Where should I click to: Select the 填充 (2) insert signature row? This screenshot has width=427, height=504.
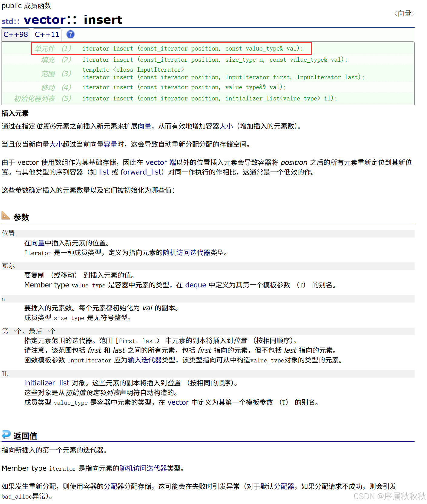coord(208,60)
